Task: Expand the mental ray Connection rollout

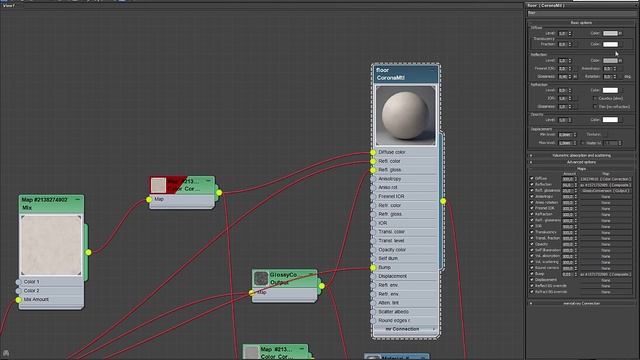Action: [581, 303]
